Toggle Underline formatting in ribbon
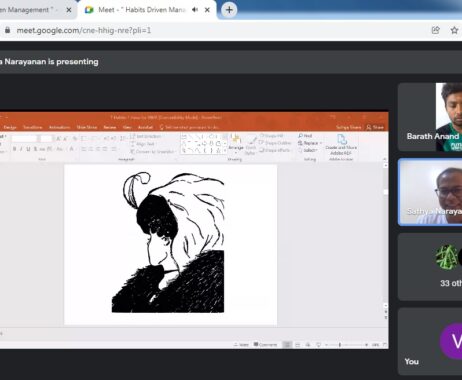 (x=28, y=149)
